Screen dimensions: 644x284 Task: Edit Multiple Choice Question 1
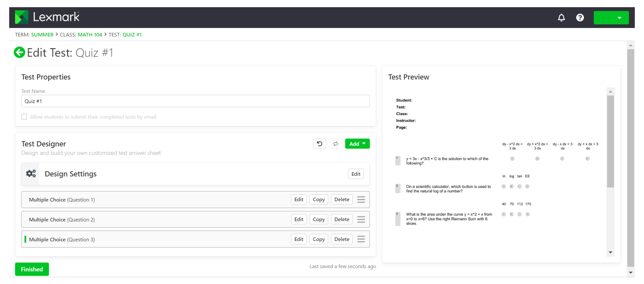(x=299, y=200)
